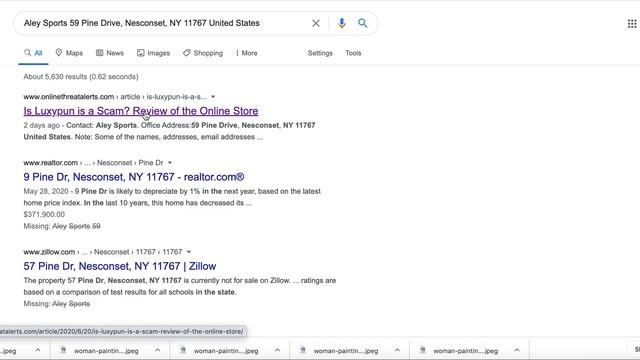Expand the realtor.com result dropdown arrow
Image resolution: width=640 pixels, height=360 pixels.
(x=170, y=163)
